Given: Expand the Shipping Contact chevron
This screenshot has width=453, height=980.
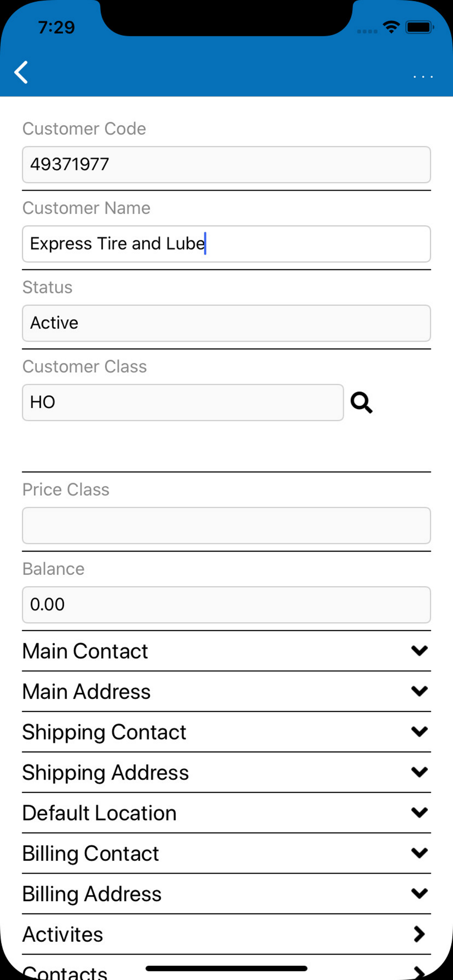Looking at the screenshot, I should click(420, 732).
